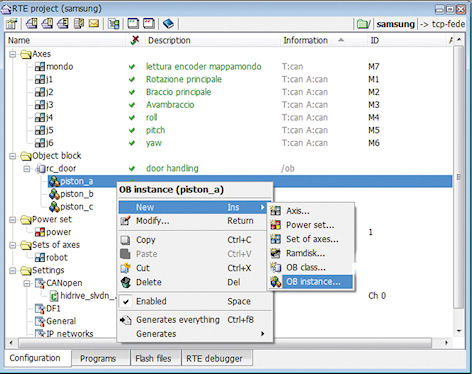Click the window icon with red dots
Screen dimensions: 472x374
149,23
